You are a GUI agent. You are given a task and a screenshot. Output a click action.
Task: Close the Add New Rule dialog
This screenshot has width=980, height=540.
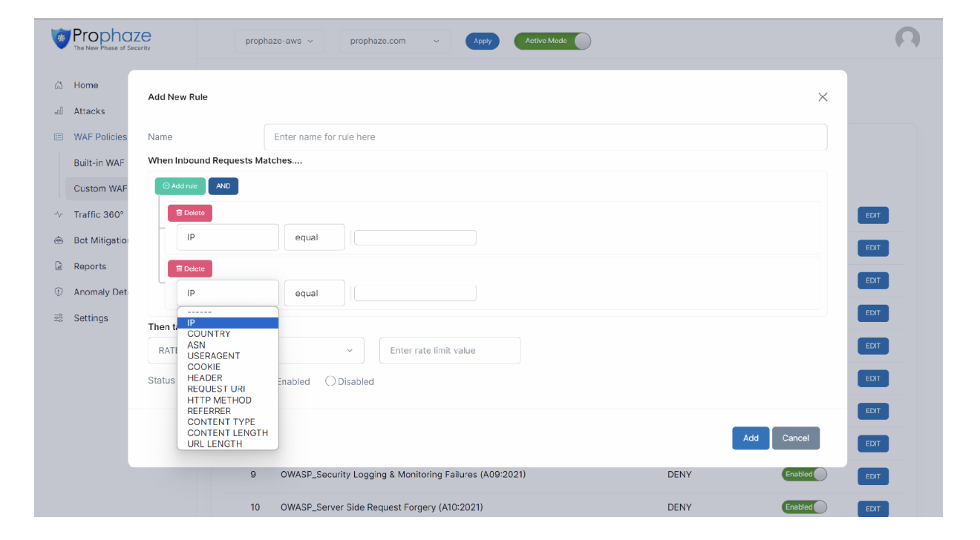click(x=823, y=97)
